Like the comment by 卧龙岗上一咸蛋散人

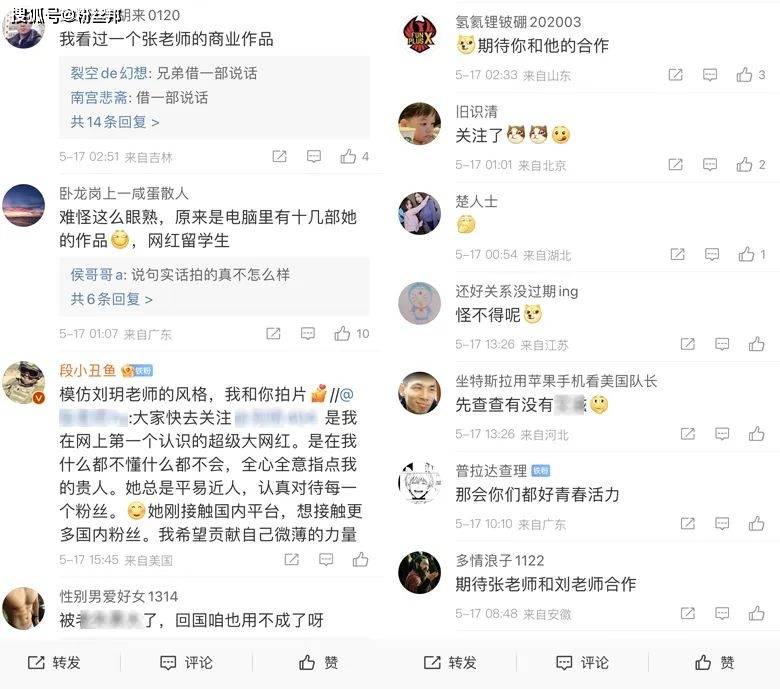[x=342, y=333]
